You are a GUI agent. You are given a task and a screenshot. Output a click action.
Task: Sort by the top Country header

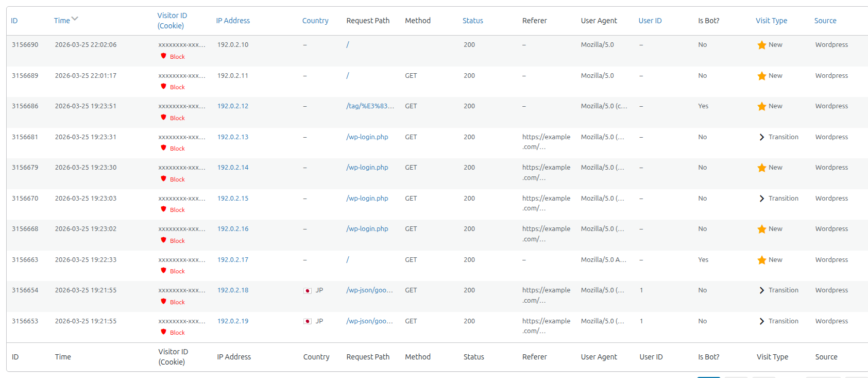(315, 21)
